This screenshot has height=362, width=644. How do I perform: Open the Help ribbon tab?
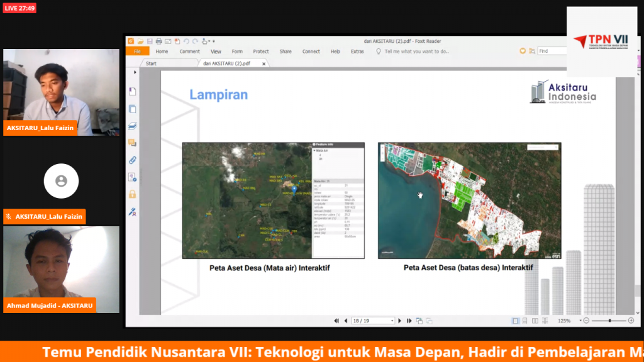pos(336,52)
